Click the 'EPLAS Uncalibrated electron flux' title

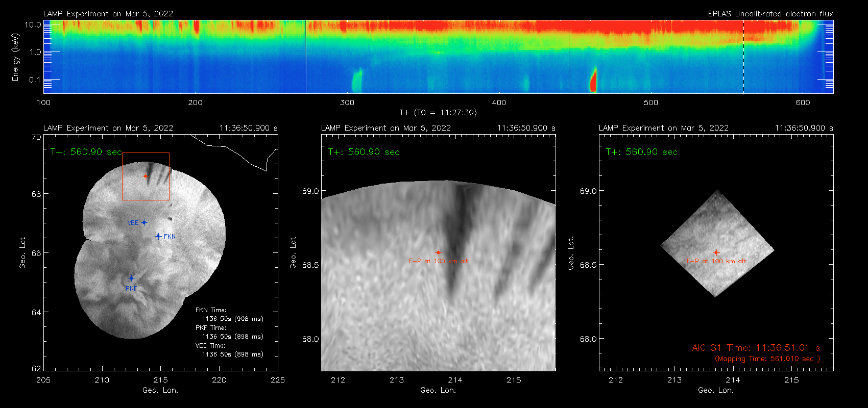[x=770, y=14]
